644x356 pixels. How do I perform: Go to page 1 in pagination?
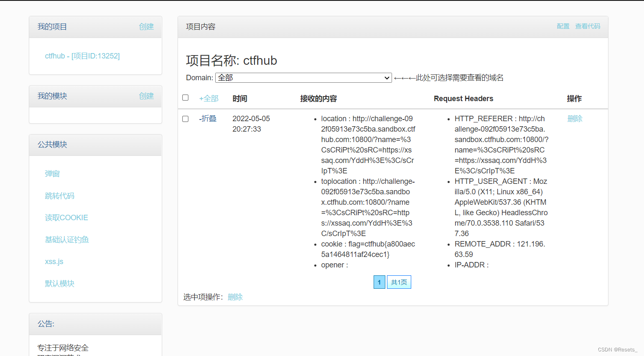tap(379, 282)
